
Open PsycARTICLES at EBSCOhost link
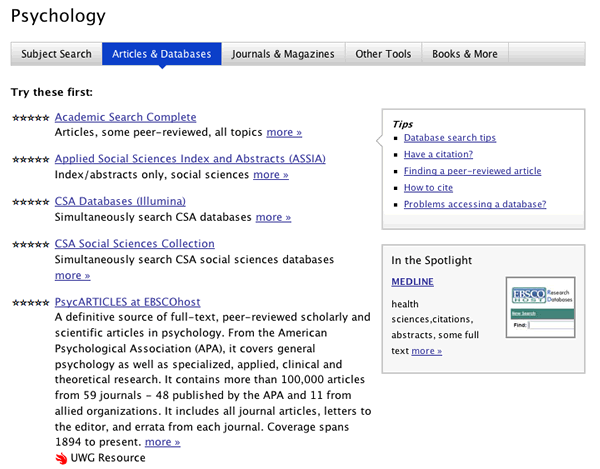(x=127, y=302)
